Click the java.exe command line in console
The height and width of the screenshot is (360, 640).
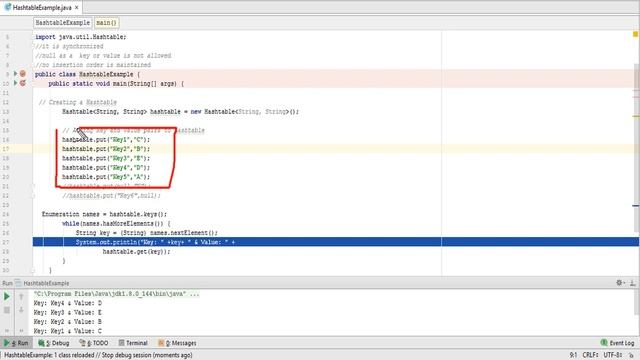(x=116, y=294)
